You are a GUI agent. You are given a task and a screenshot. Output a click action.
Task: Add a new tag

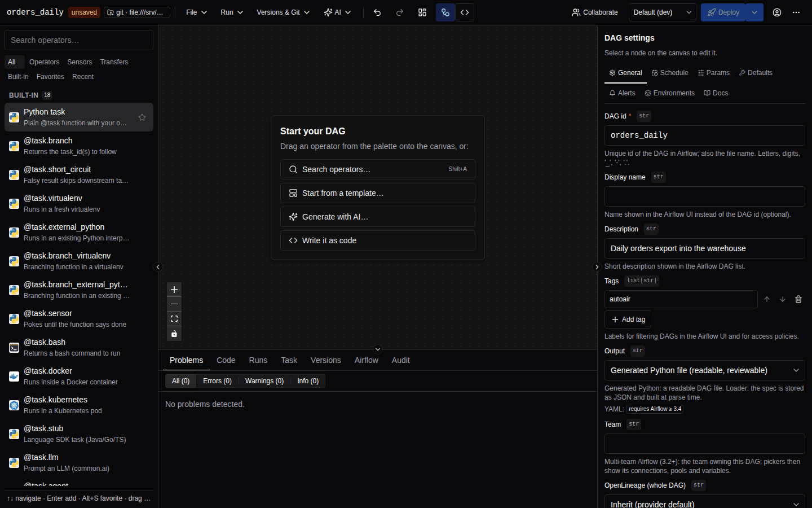628,319
